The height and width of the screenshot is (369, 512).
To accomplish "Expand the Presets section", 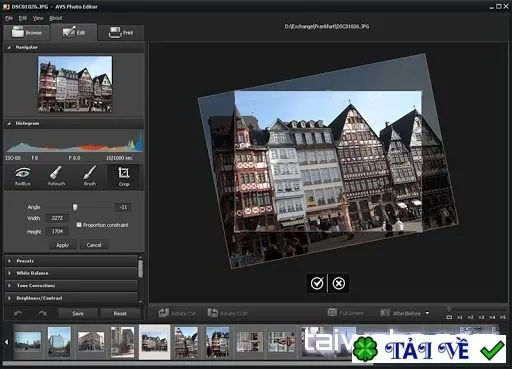I will point(71,261).
